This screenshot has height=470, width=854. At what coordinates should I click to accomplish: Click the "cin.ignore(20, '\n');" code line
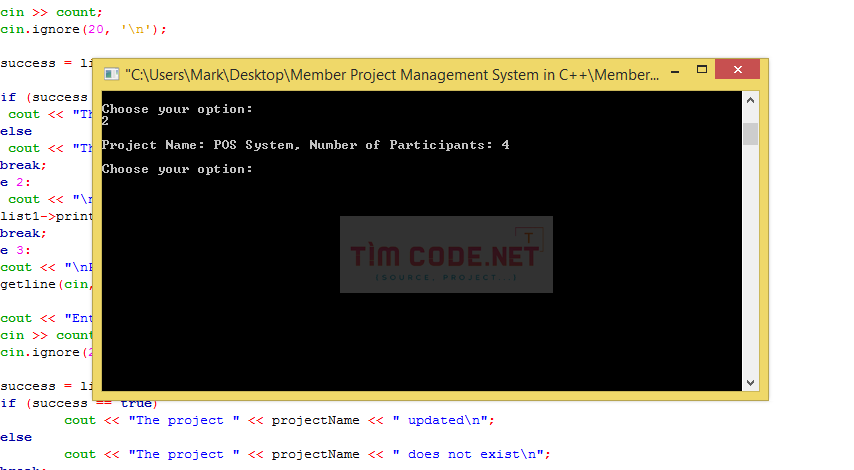click(x=83, y=29)
